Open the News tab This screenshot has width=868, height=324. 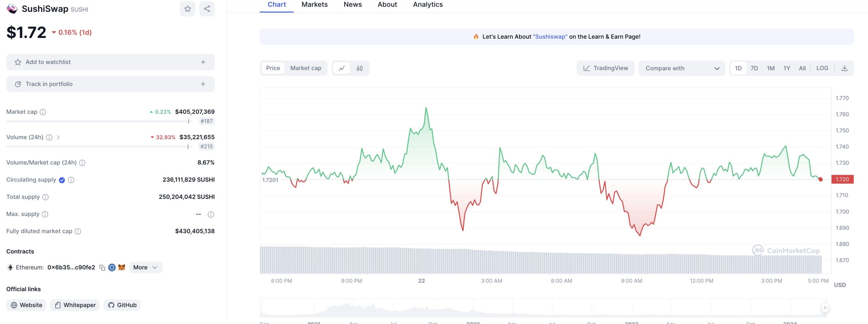point(353,5)
